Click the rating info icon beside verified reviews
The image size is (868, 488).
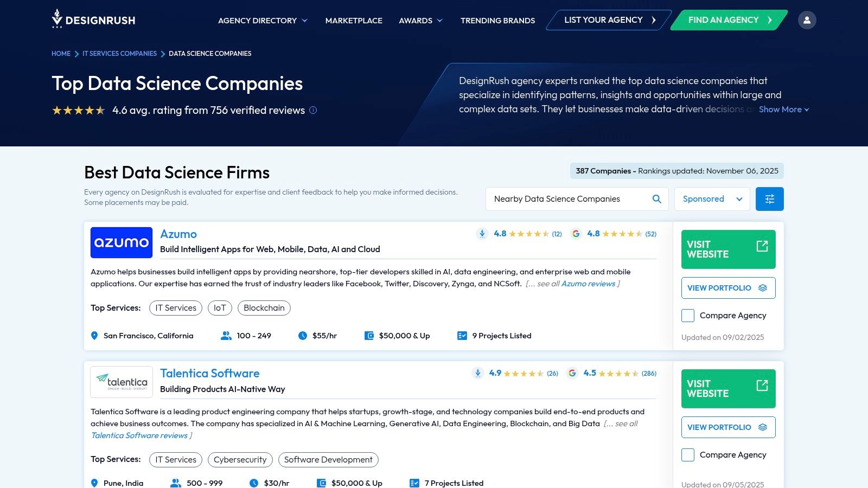click(313, 110)
